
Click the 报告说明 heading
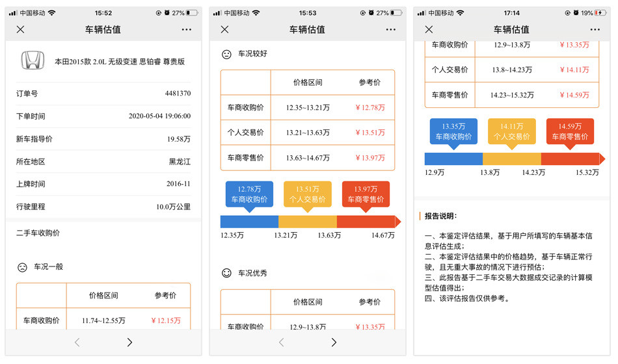point(441,216)
